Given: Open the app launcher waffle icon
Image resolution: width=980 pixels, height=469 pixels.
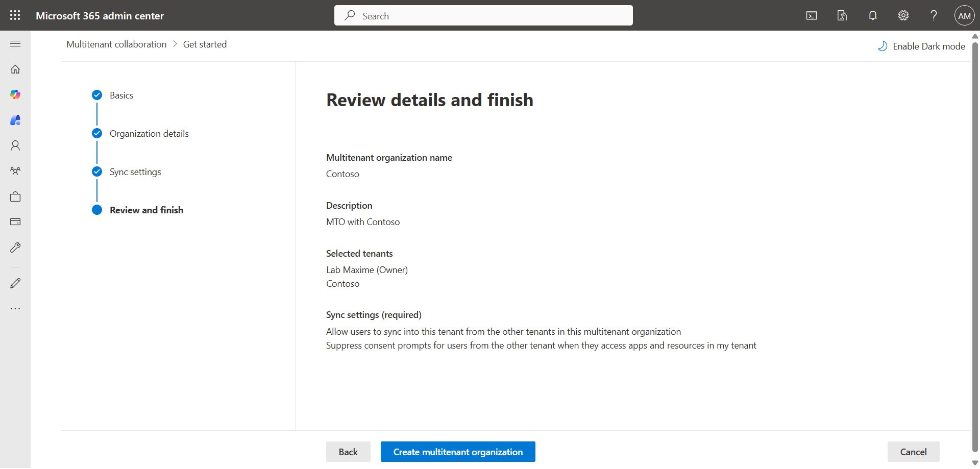Looking at the screenshot, I should tap(15, 15).
